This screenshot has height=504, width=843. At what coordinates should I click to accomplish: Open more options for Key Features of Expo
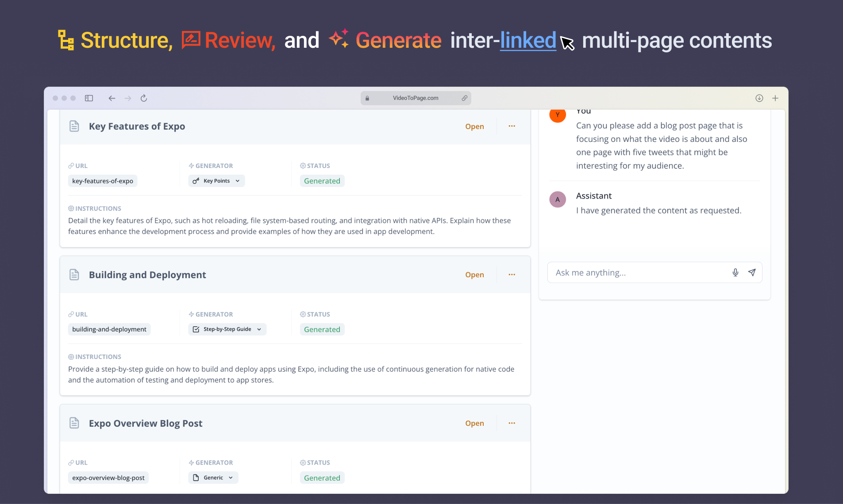pyautogui.click(x=512, y=126)
